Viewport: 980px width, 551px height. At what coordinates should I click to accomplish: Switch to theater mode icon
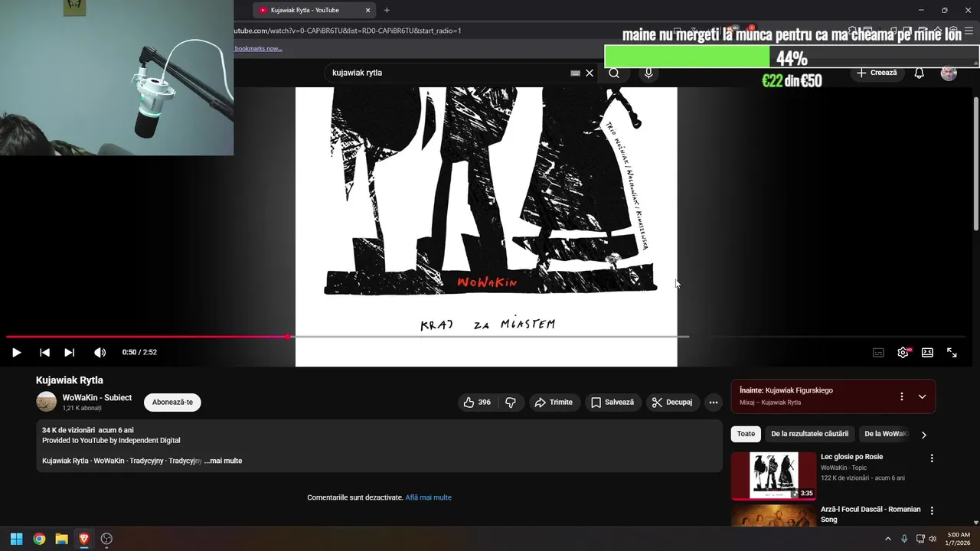point(927,352)
